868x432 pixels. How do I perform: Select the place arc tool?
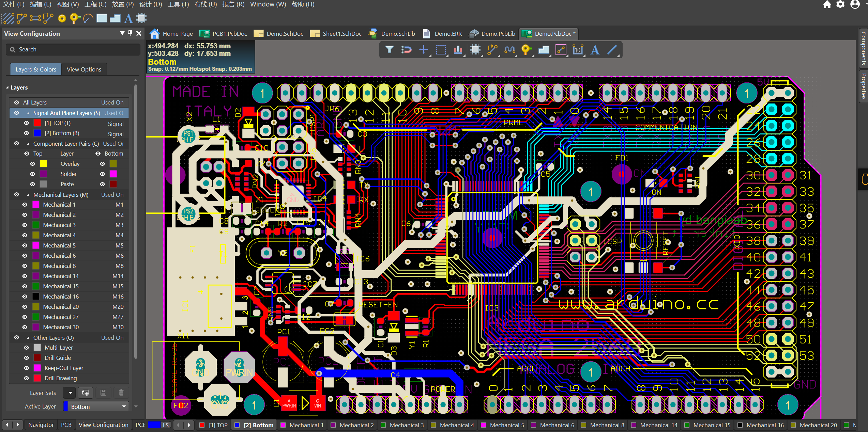point(88,18)
